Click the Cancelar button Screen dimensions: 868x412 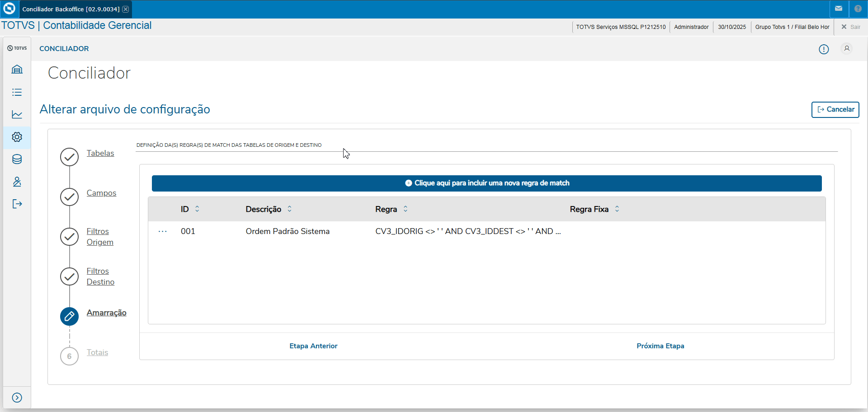[835, 110]
